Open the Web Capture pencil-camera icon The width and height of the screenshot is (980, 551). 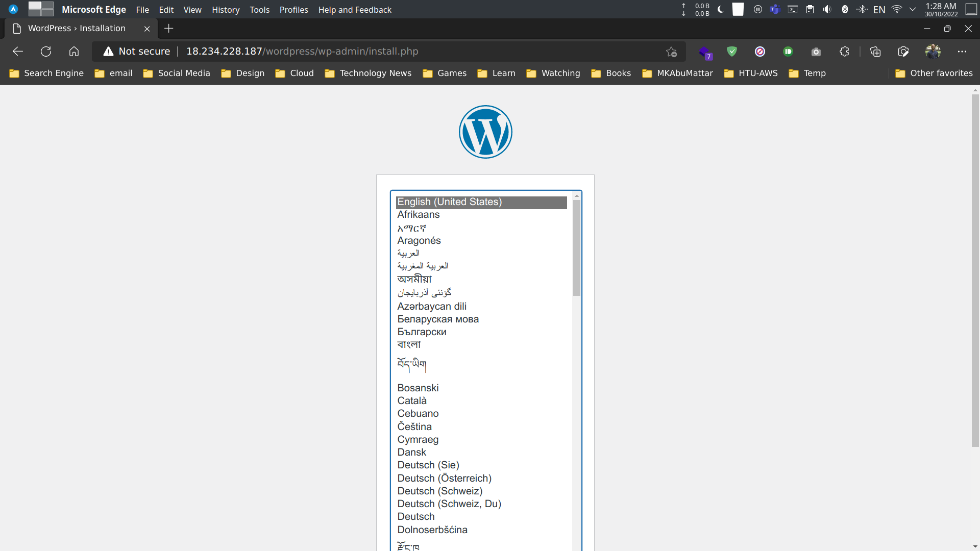903,51
